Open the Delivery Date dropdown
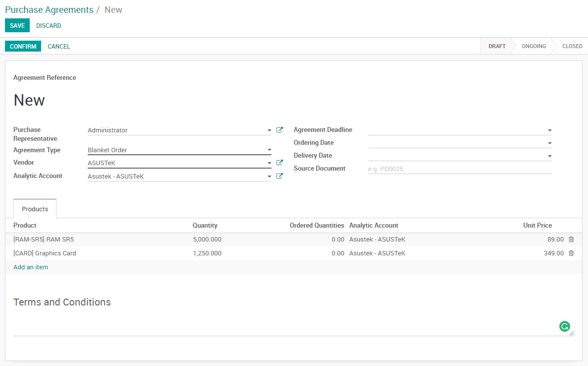588x366 pixels. click(549, 156)
